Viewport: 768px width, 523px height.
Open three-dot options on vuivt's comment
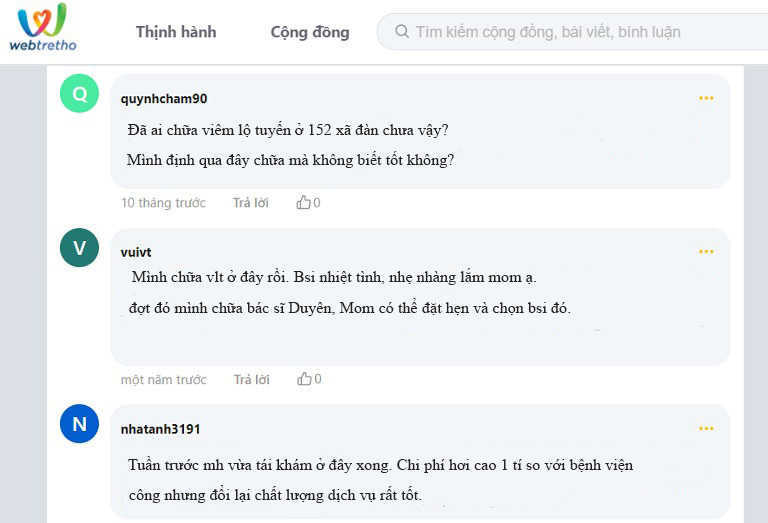pyautogui.click(x=706, y=252)
